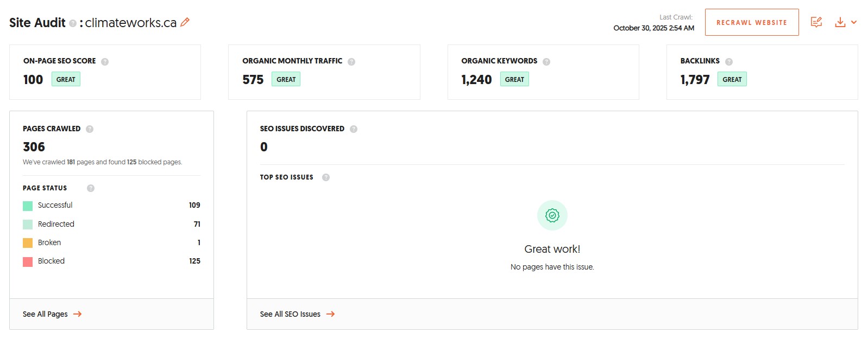Open Page Status help icon
The width and height of the screenshot is (868, 339).
(91, 188)
